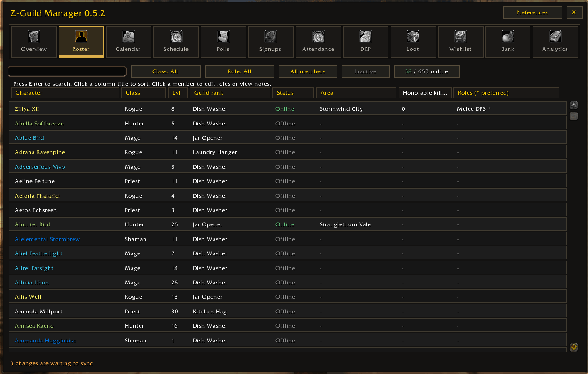Click the Kitchen Hag rank cell

(210, 312)
